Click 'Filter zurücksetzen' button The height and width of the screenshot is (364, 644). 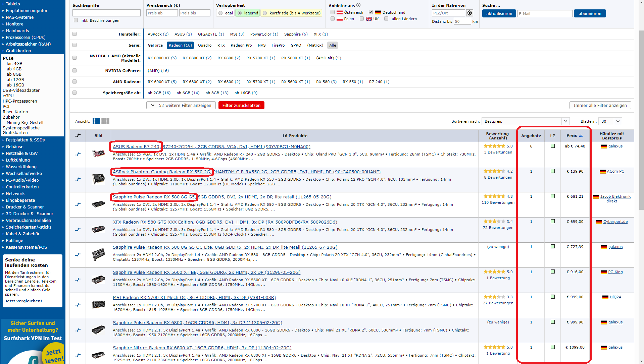coord(241,105)
